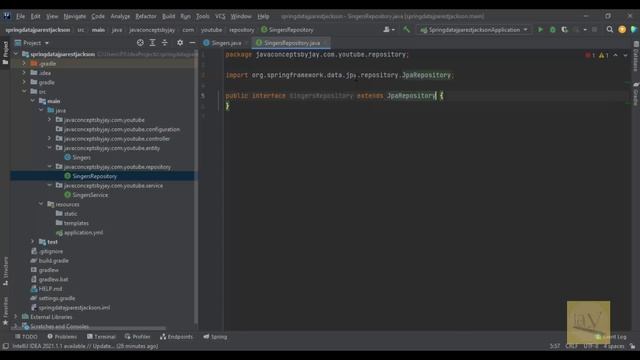Click 4 spaces indent setting in status bar
Image resolution: width=640 pixels, height=360 pixels.
coord(614,346)
